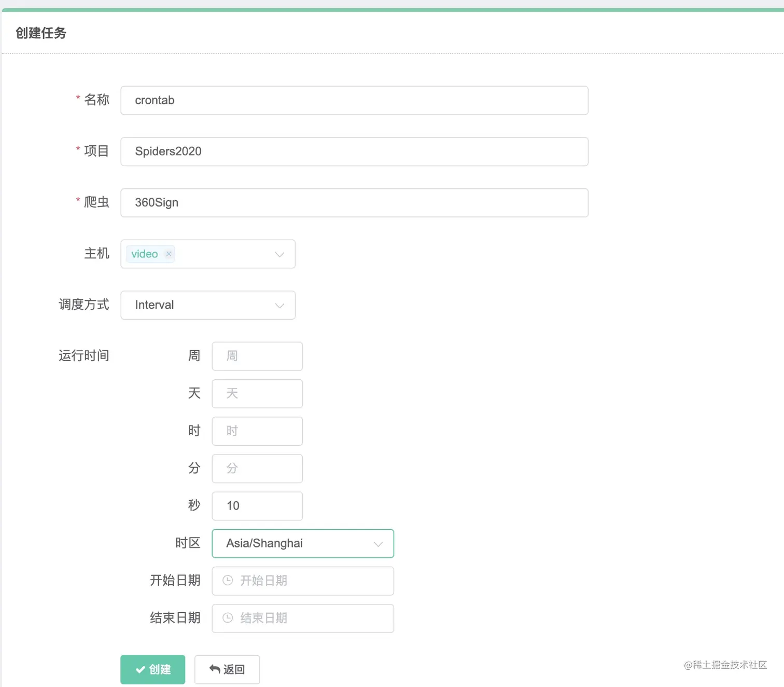Viewport: 784px width, 687px height.
Task: Select the 天 day run-time input
Action: [x=257, y=393]
